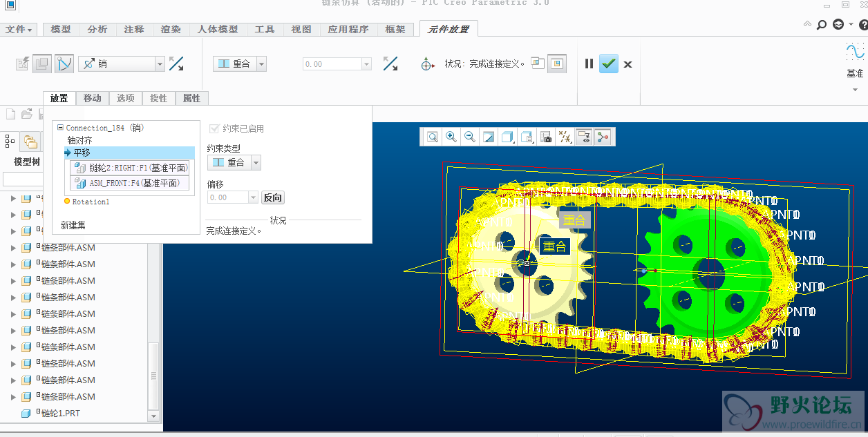Flip the offset direction icon after 0.00 field
Viewport: 868px width, 437px height.
390,64
